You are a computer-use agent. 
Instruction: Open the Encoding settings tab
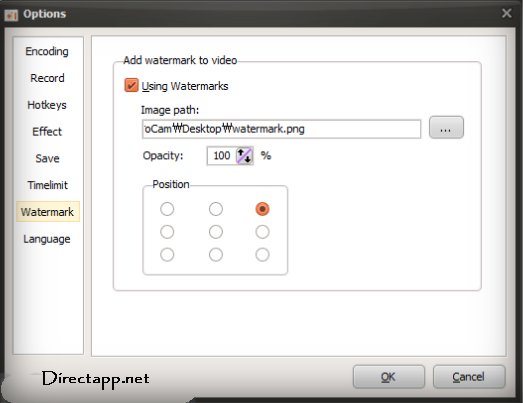pos(47,51)
